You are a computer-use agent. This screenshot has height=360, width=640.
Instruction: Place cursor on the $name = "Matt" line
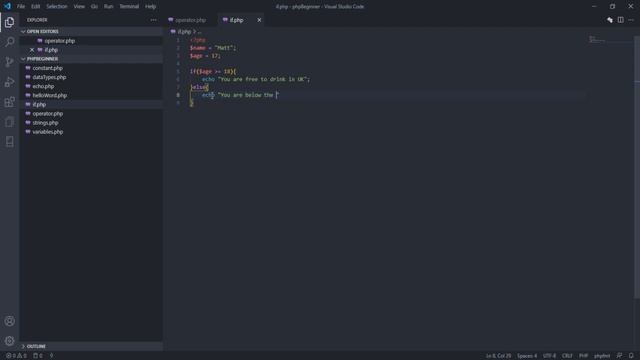(213, 48)
